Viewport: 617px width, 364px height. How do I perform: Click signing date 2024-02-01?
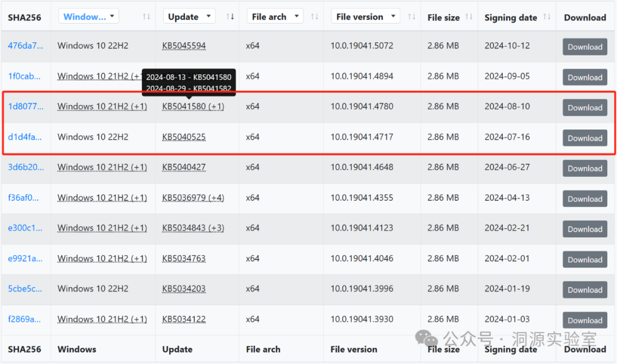tap(507, 258)
